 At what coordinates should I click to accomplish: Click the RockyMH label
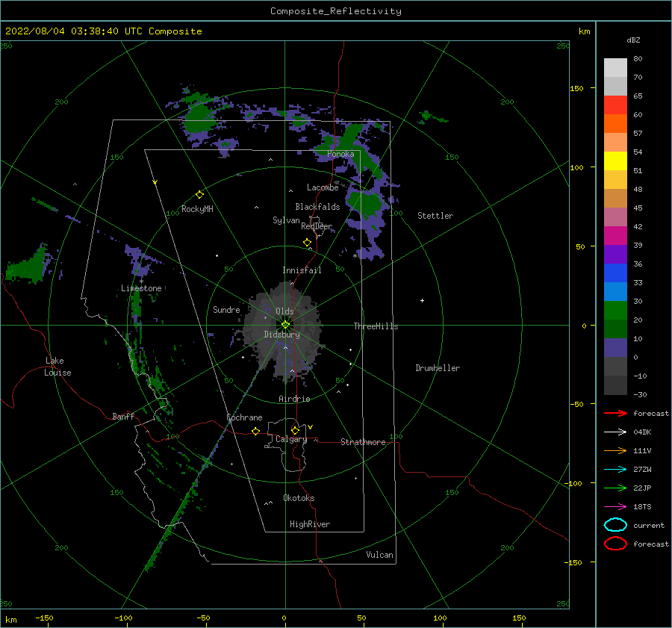click(197, 209)
